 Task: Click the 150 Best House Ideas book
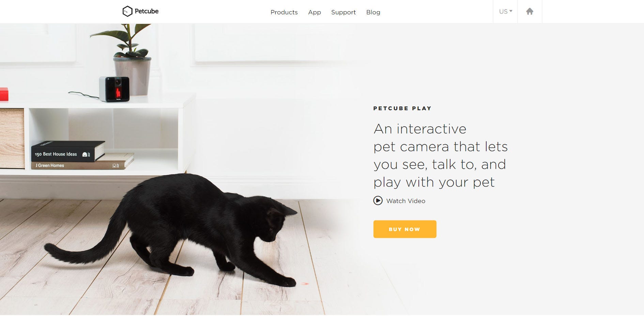click(68, 151)
